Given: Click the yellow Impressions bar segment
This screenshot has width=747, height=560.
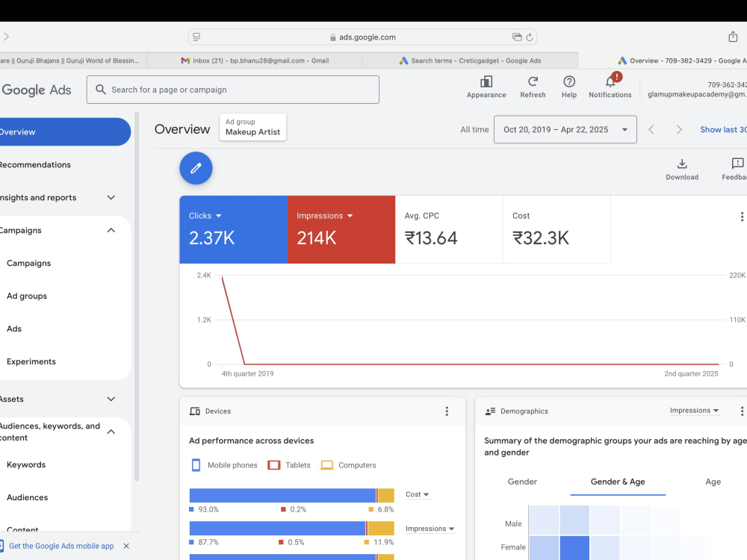Looking at the screenshot, I should [x=381, y=528].
